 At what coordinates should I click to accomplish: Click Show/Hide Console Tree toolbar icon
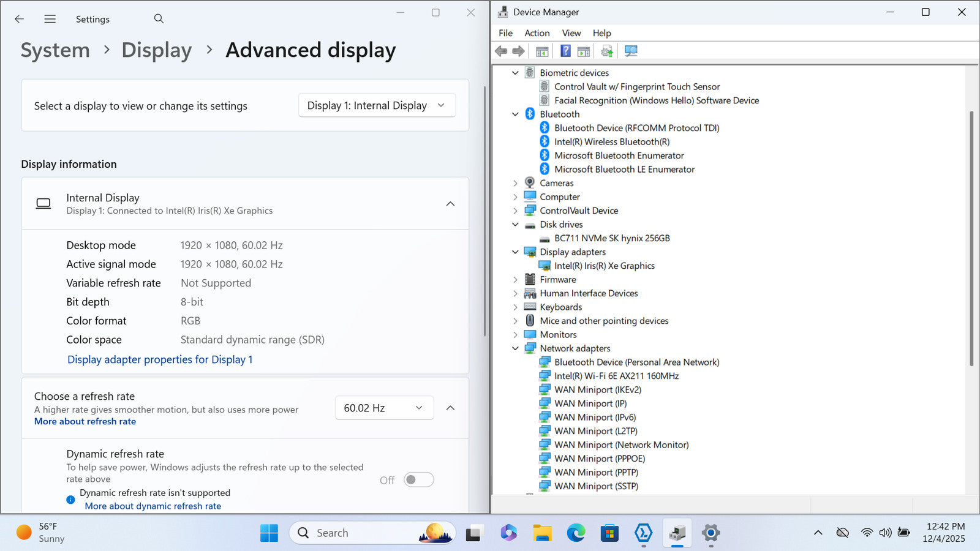(542, 51)
